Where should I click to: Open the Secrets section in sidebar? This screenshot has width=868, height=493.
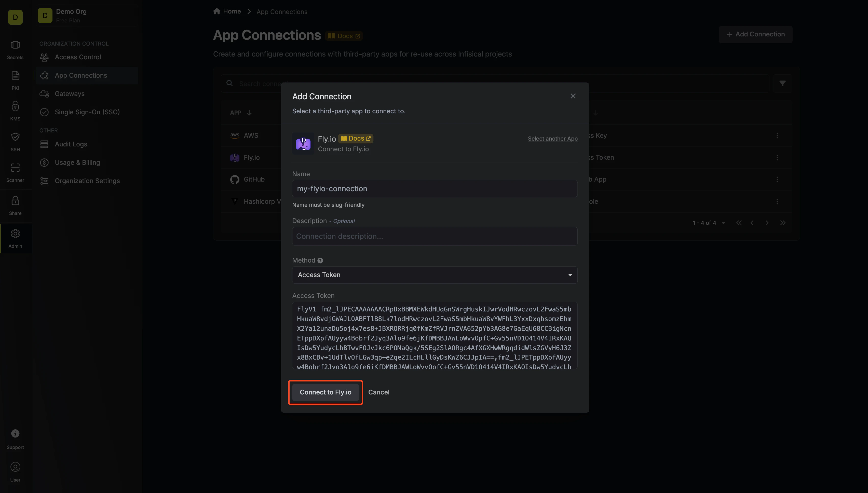15,50
